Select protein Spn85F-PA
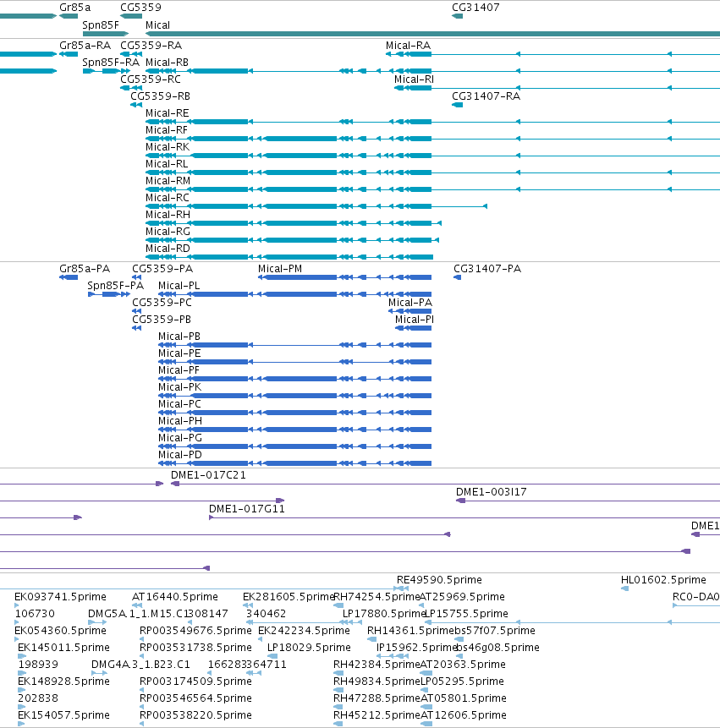 [x=115, y=286]
